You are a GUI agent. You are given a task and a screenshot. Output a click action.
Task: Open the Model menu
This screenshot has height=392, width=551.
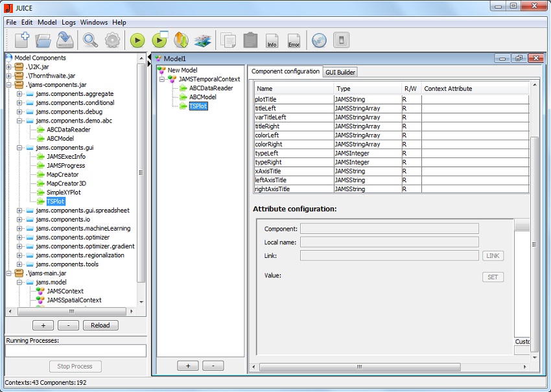click(47, 22)
